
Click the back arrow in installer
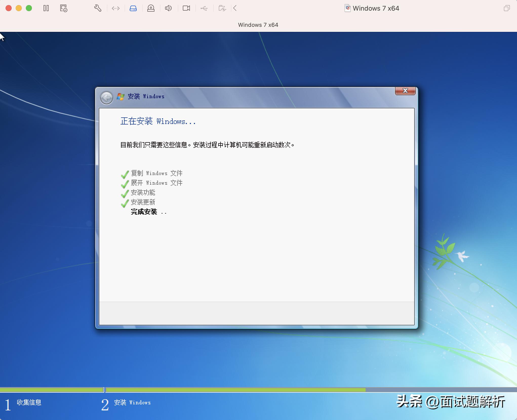[x=107, y=97]
